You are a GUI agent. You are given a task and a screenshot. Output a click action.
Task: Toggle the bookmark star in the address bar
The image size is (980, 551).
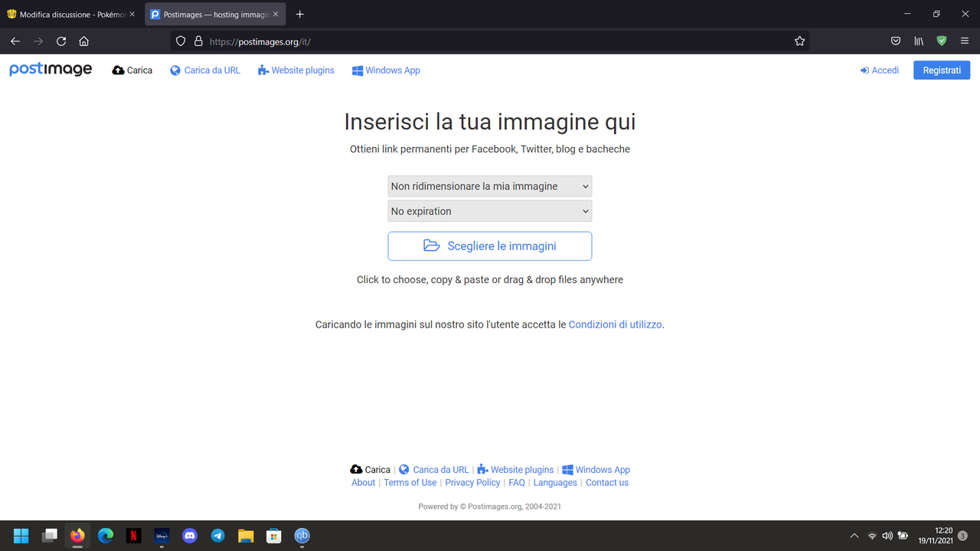[799, 41]
